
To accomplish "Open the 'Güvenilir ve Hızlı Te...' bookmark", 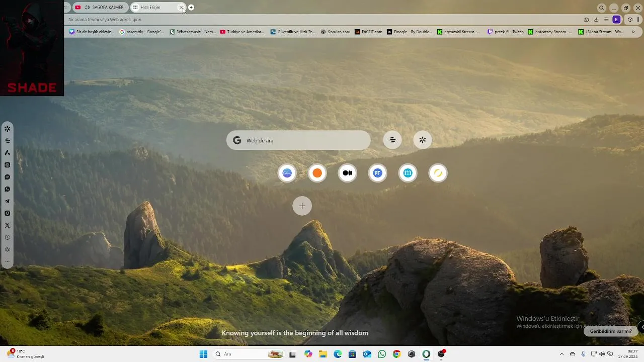I will pos(293,32).
